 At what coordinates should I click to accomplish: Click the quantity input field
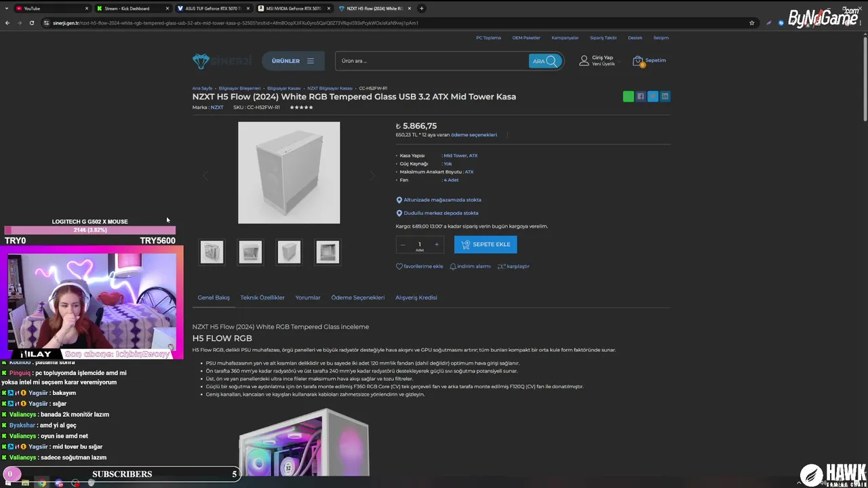point(420,245)
